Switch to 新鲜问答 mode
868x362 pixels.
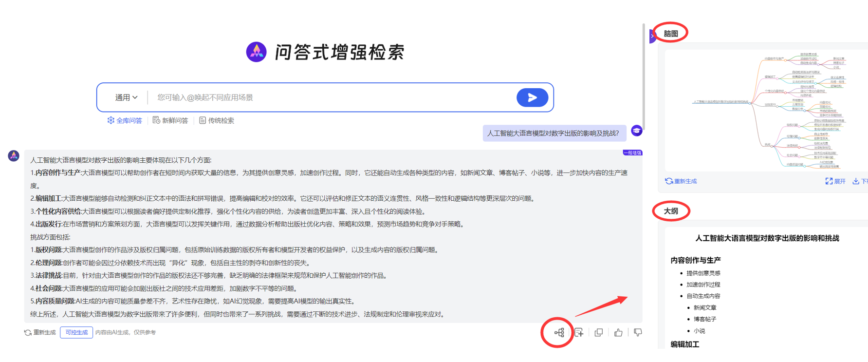[x=170, y=120]
